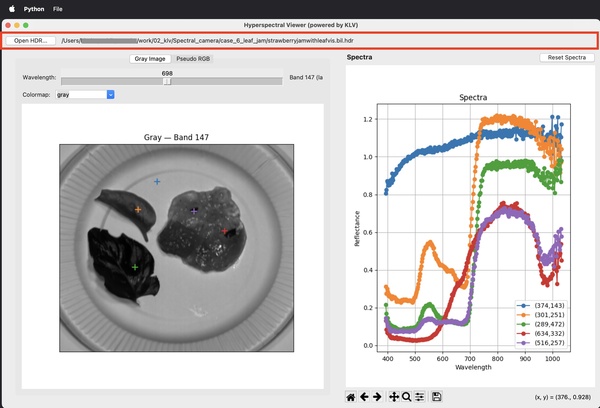Open the File menu
Viewport: 600px width, 408px height.
(x=58, y=7)
